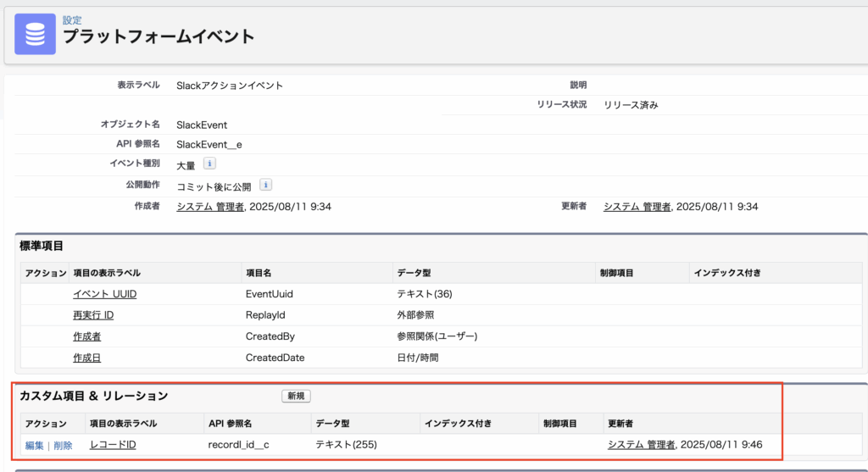Open the 再実行 ID standard field
Viewport: 868px width, 472px height.
pos(93,315)
